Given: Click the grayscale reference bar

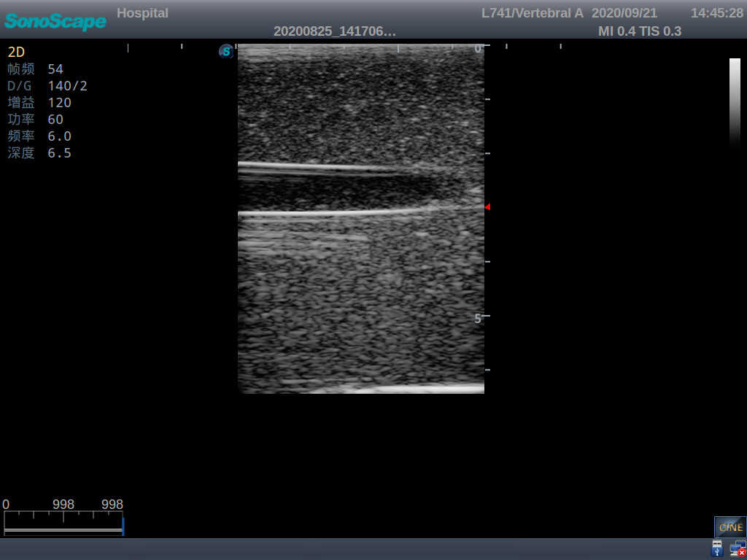Looking at the screenshot, I should pos(733,102).
